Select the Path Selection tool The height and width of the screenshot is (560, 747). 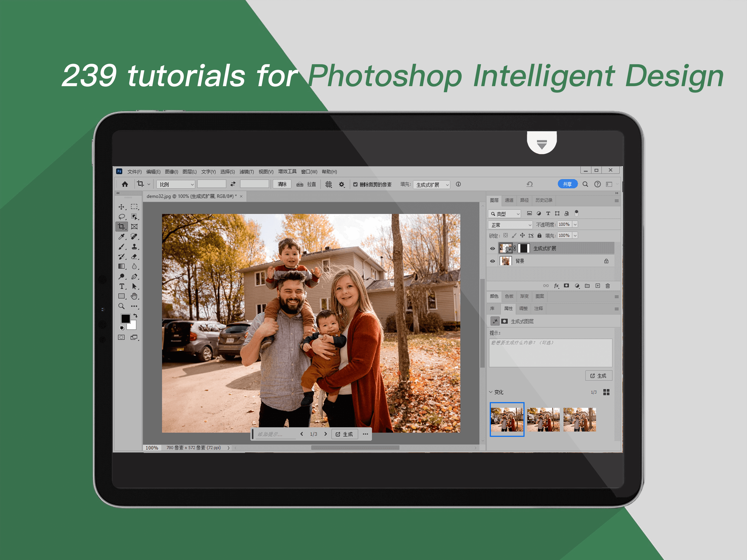[x=135, y=286]
